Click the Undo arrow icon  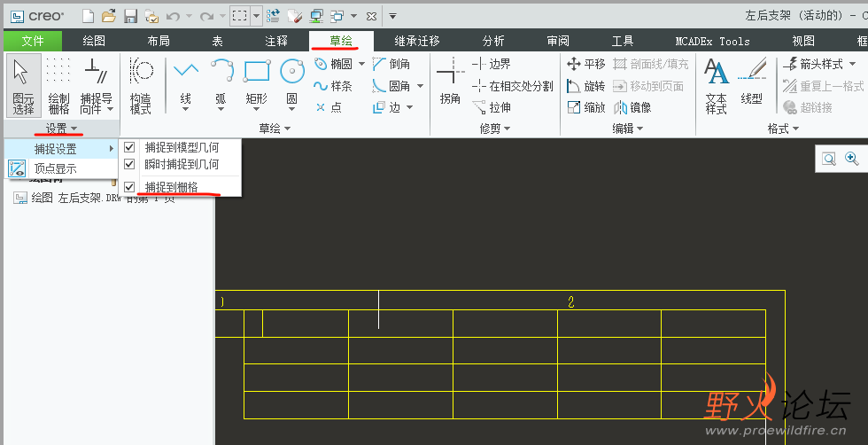click(x=174, y=16)
